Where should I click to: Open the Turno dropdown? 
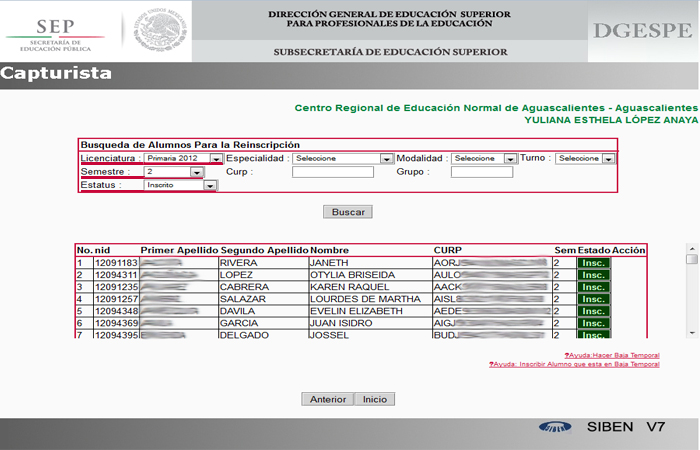[585, 158]
